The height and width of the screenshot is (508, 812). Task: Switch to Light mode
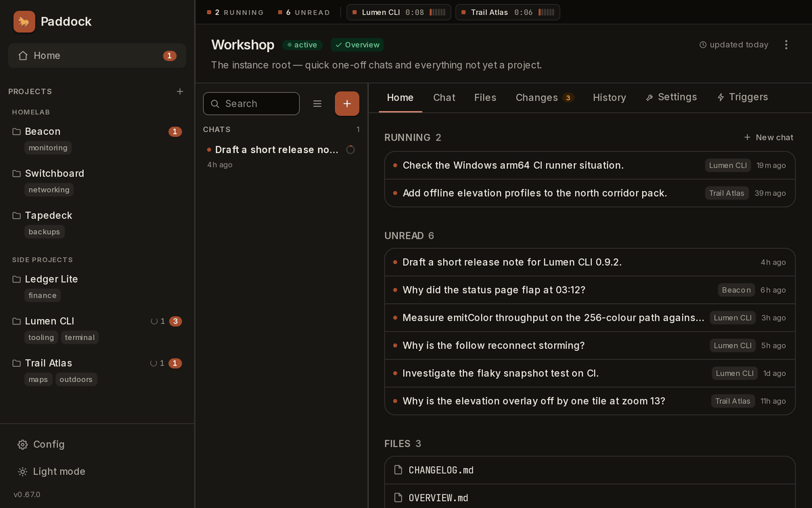[97, 471]
